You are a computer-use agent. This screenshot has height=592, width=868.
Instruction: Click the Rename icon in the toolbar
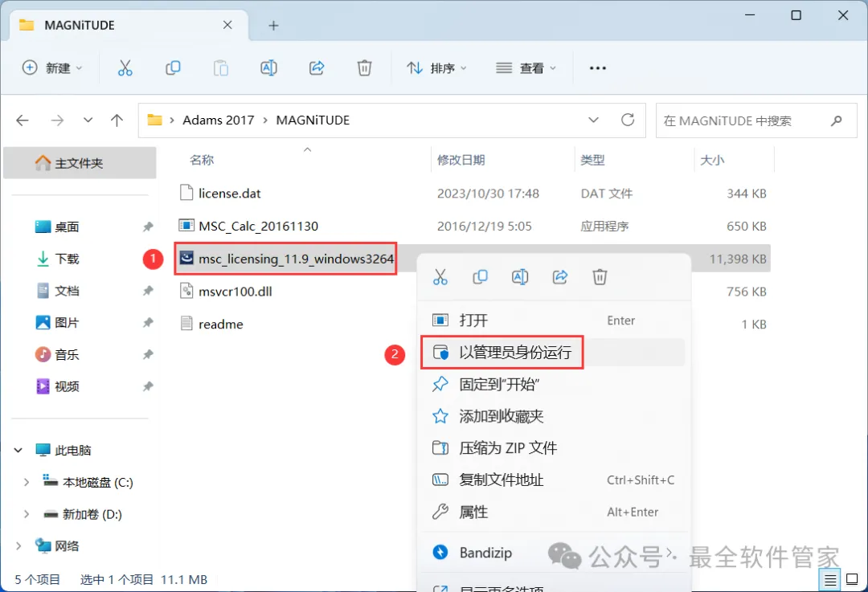click(268, 68)
